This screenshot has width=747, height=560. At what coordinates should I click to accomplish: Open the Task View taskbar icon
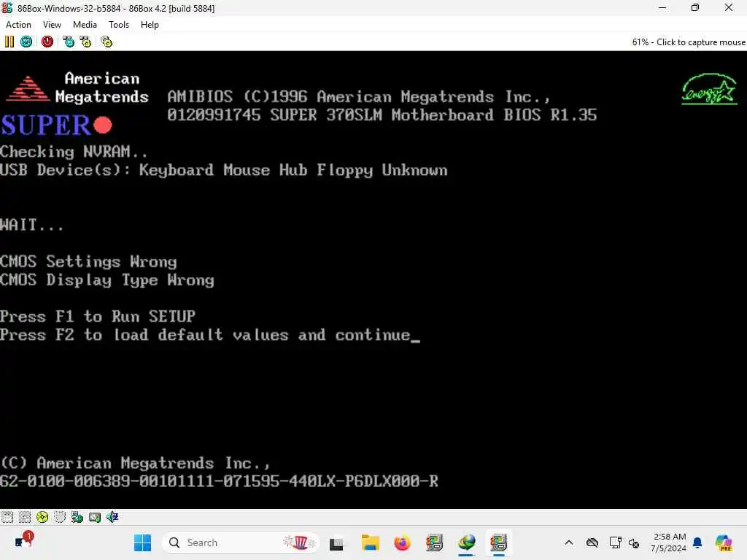tap(336, 542)
